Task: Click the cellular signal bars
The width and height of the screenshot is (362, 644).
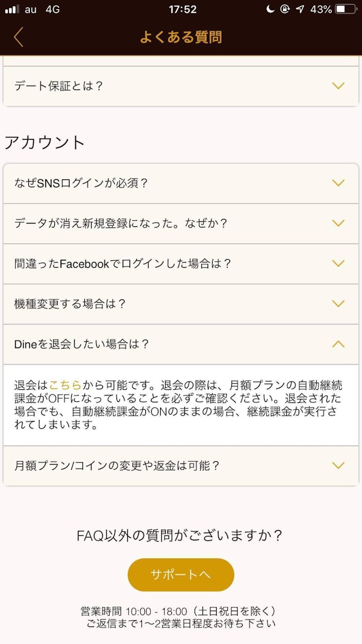Action: (x=12, y=9)
